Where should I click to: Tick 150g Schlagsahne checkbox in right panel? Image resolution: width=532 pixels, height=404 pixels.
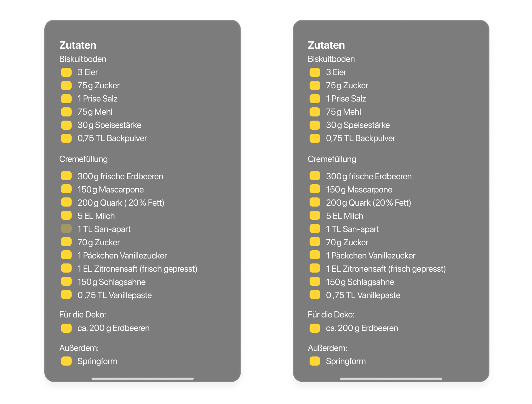coord(315,282)
